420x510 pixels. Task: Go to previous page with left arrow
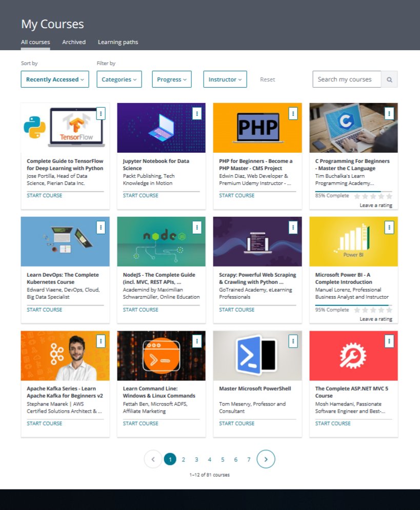pyautogui.click(x=153, y=459)
